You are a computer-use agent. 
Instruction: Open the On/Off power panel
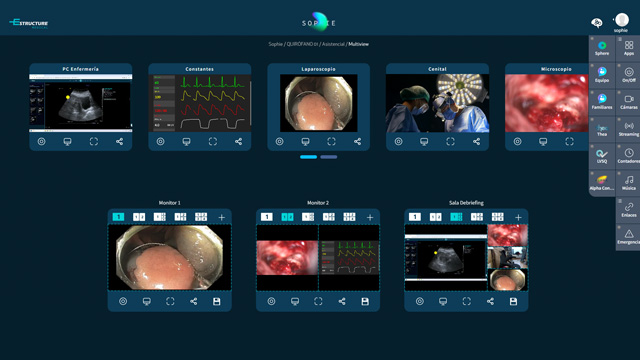coord(629,75)
